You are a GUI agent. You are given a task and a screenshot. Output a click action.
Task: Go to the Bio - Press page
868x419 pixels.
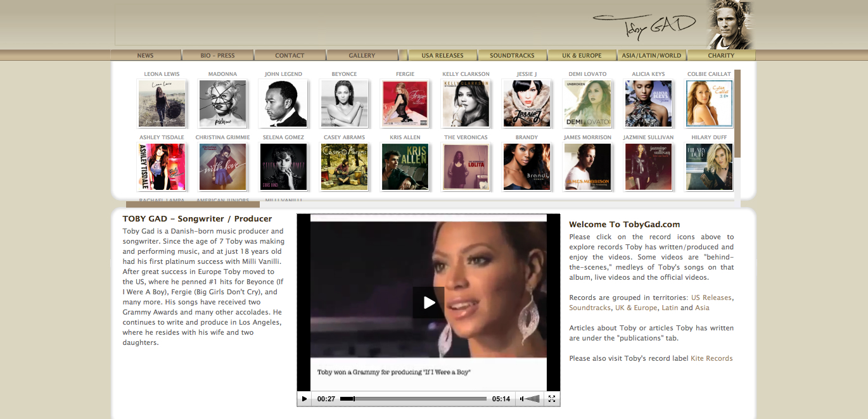(218, 55)
